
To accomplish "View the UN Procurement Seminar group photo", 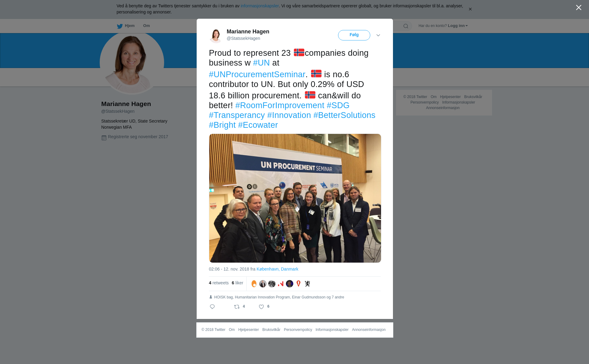I will tap(295, 198).
